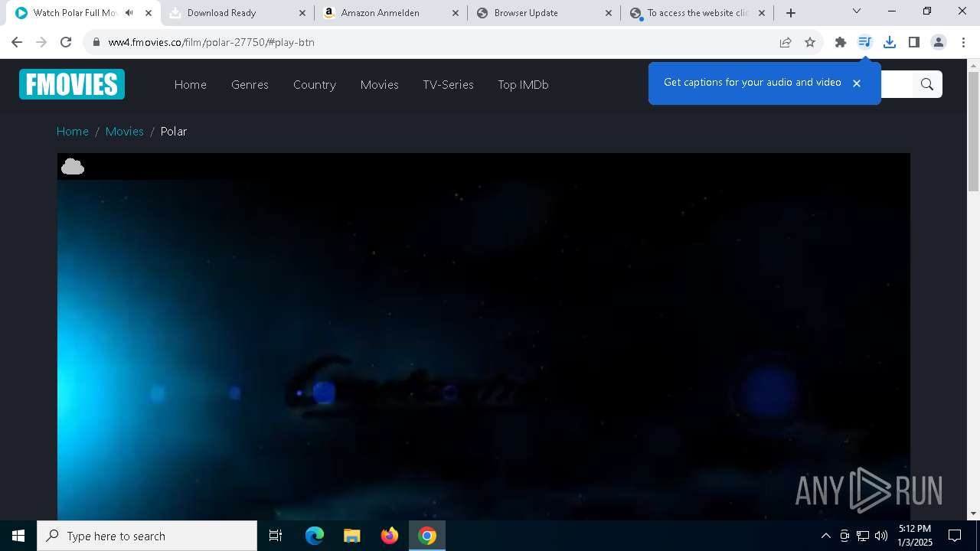Click the browser back arrow
The width and height of the screenshot is (980, 551).
17,42
